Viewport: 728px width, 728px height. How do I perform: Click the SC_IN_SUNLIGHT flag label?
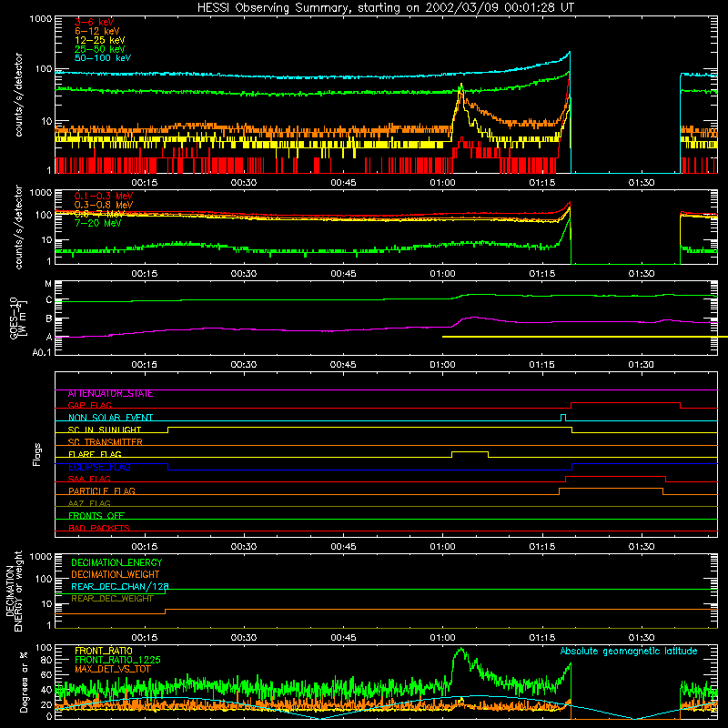pos(105,430)
